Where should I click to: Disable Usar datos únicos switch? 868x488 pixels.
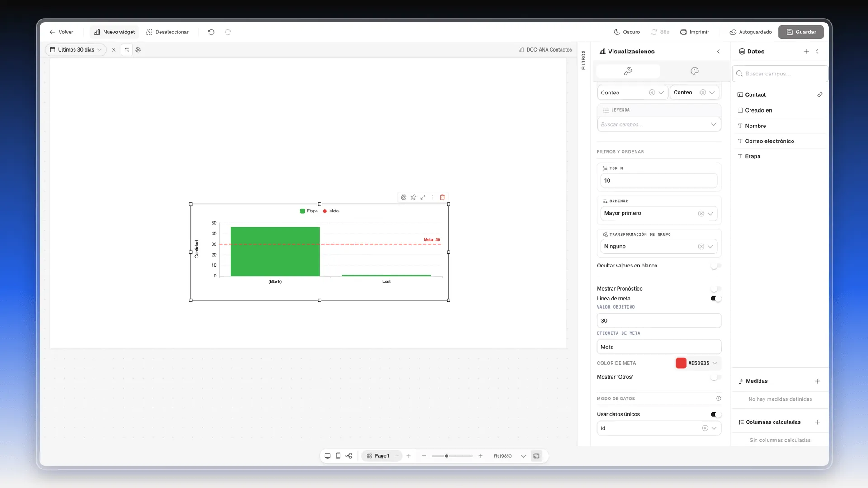[715, 414]
